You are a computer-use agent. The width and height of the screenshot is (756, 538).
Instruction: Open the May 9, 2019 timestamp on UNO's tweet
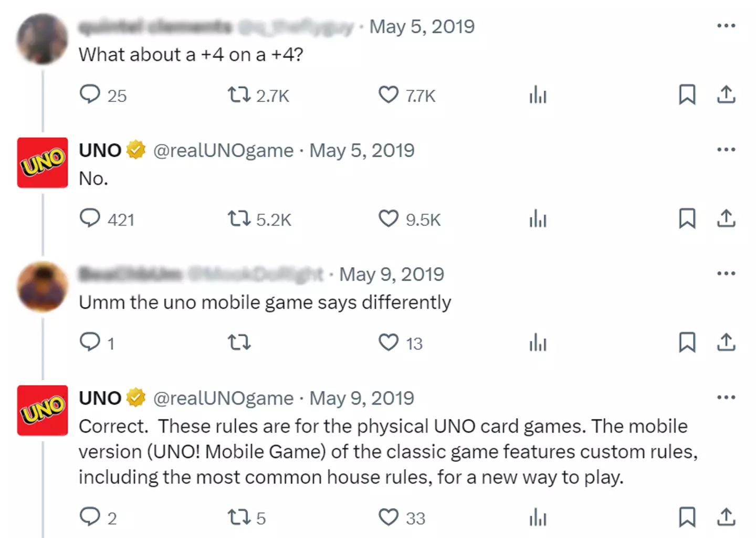pyautogui.click(x=362, y=398)
